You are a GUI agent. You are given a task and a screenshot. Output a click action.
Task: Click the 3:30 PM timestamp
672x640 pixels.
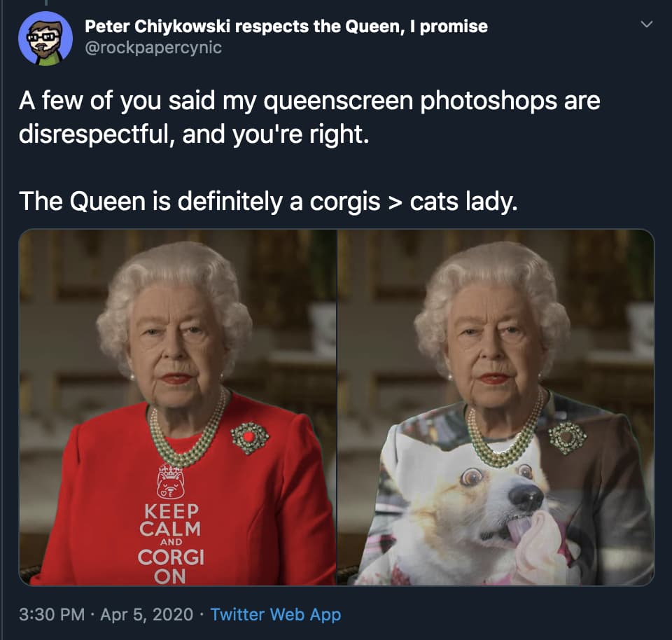[x=51, y=614]
